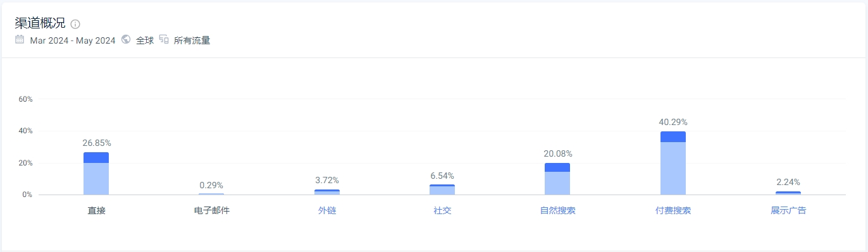Viewport: 868px width, 252px height.
Task: Open the 展示广告 channel link
Action: (x=788, y=210)
